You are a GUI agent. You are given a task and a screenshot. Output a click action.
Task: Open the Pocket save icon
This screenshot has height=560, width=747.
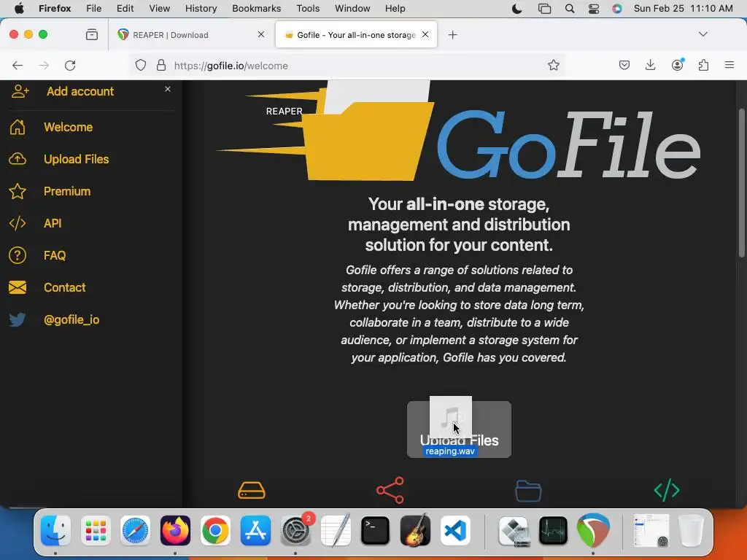pos(624,65)
